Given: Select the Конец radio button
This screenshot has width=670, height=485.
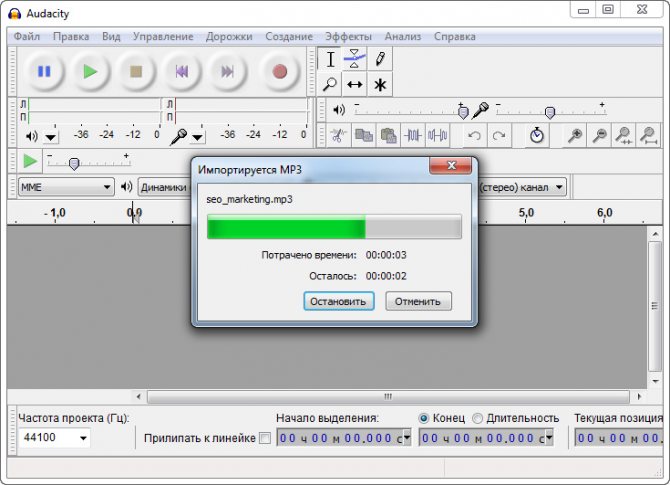Looking at the screenshot, I should (x=423, y=418).
